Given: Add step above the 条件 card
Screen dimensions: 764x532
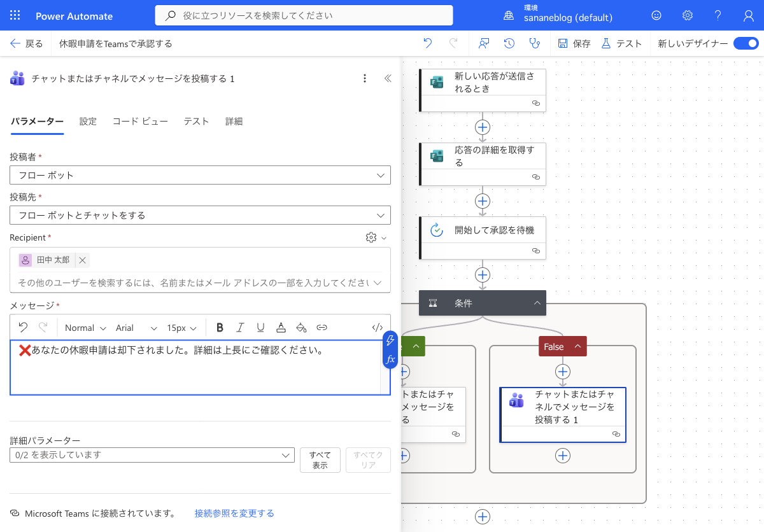Looking at the screenshot, I should point(483,275).
